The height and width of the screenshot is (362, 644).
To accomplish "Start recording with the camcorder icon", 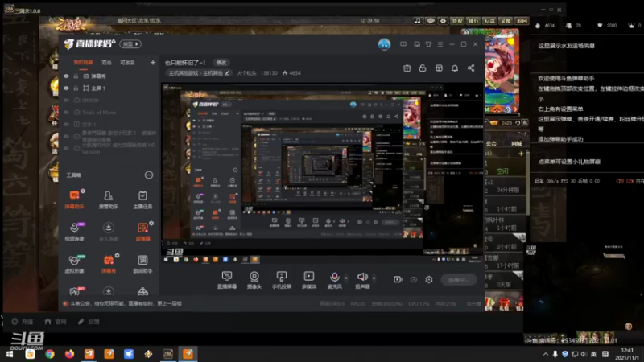I will point(398,279).
